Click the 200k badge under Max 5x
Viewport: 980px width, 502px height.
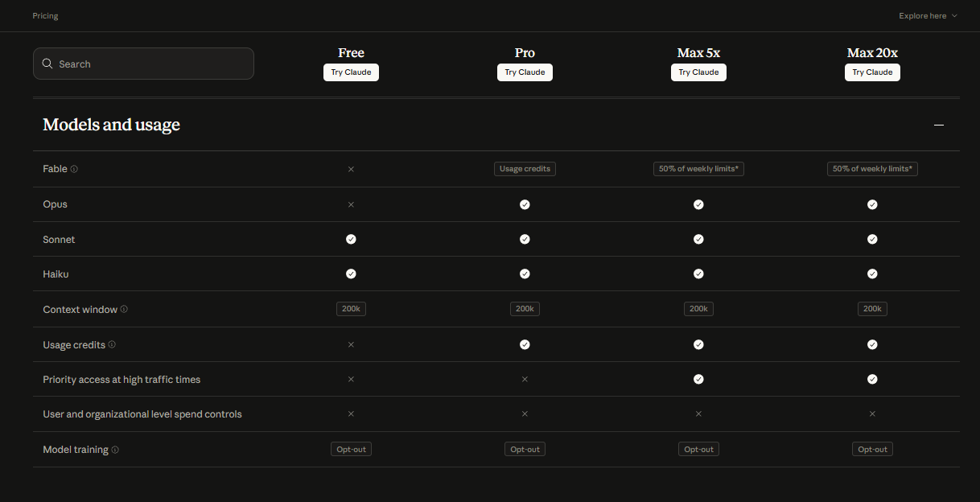(x=698, y=309)
